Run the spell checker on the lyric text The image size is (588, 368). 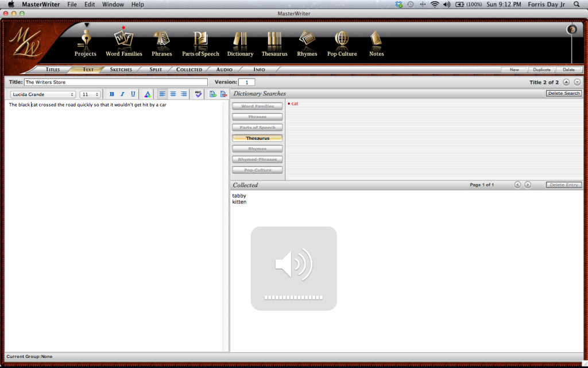pyautogui.click(x=198, y=94)
